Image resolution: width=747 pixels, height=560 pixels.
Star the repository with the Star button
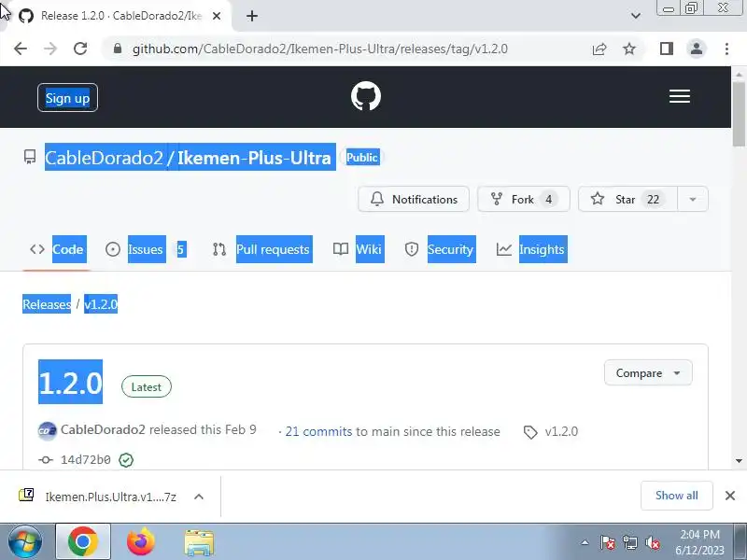coord(627,199)
